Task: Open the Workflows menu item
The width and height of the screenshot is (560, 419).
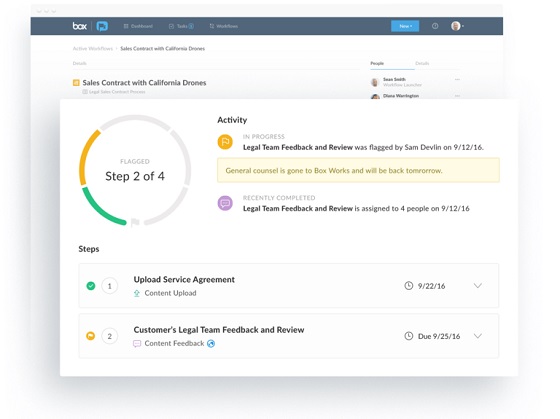Action: pos(224,26)
